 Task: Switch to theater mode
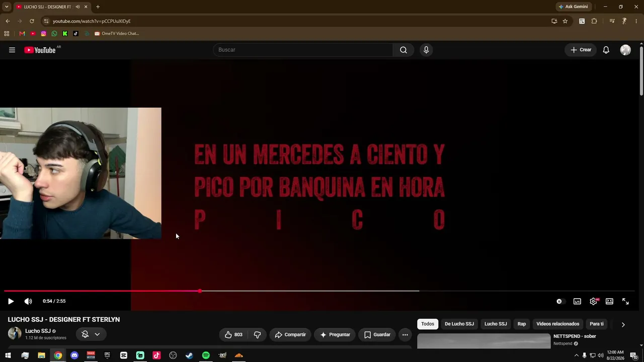coord(609,301)
